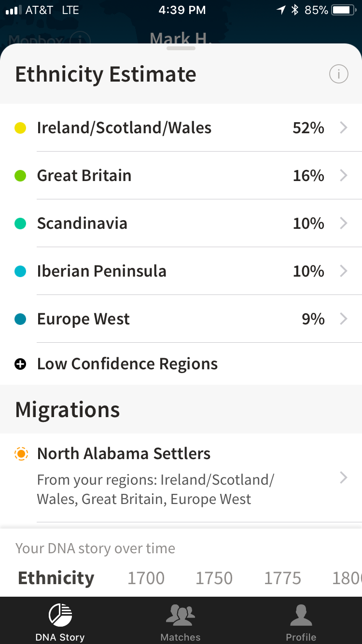Image resolution: width=362 pixels, height=644 pixels.
Task: Open the DNA Story tab
Action: click(60, 621)
